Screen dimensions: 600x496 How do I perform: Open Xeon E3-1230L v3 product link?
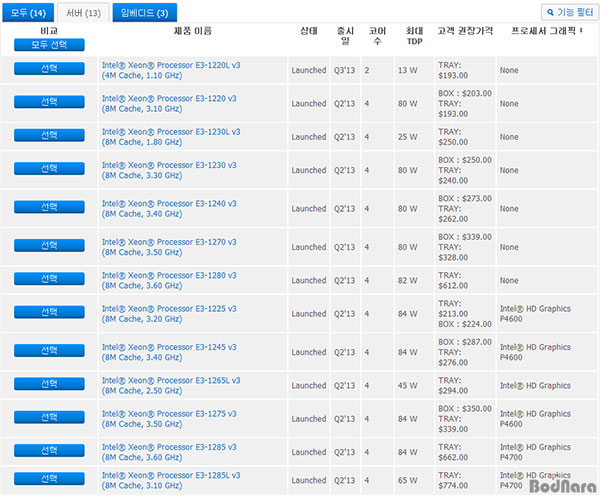pyautogui.click(x=171, y=137)
